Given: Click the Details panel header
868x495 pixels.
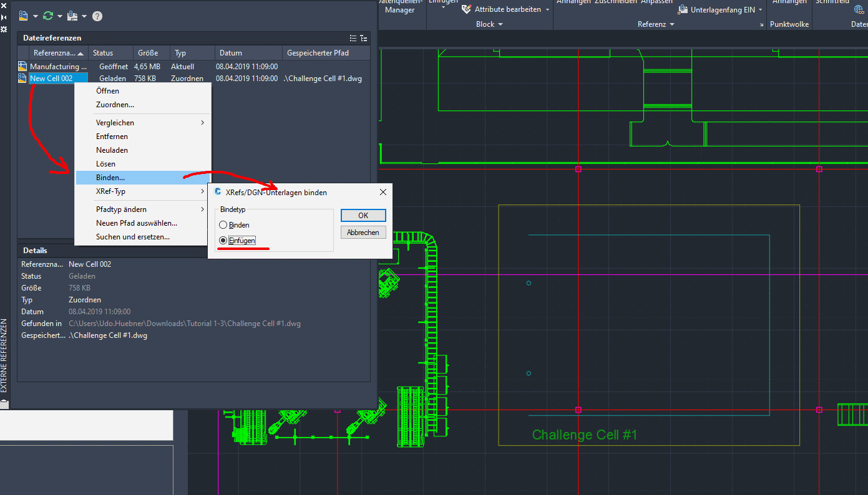Looking at the screenshot, I should point(193,250).
